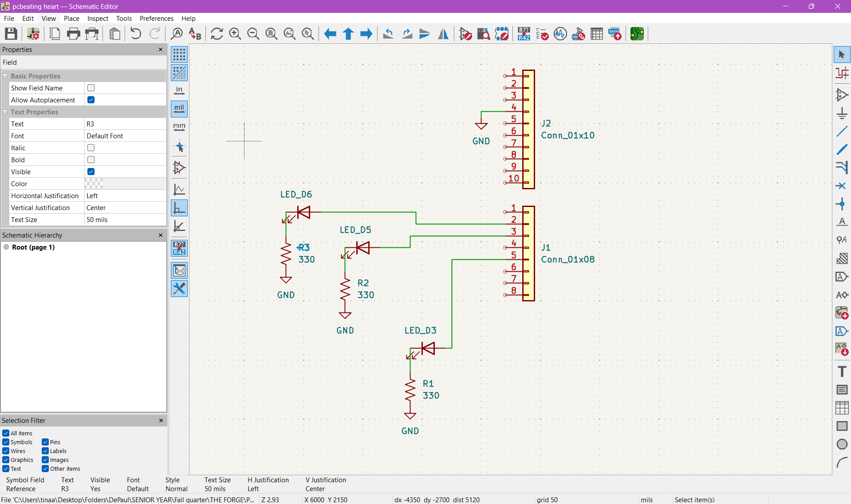Enable the Show Field Name checkbox
This screenshot has width=851, height=504.
click(91, 88)
